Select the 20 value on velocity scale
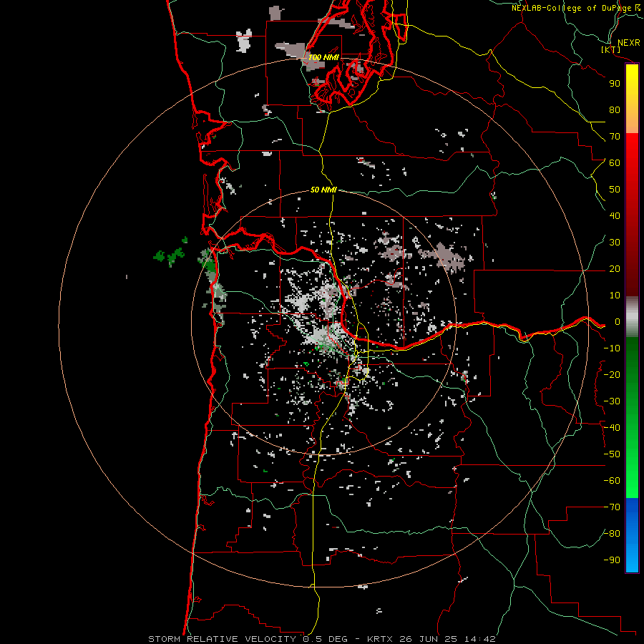 615,269
